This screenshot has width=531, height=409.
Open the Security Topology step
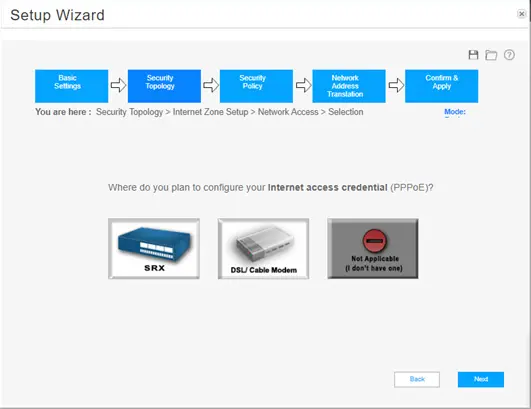(164, 86)
